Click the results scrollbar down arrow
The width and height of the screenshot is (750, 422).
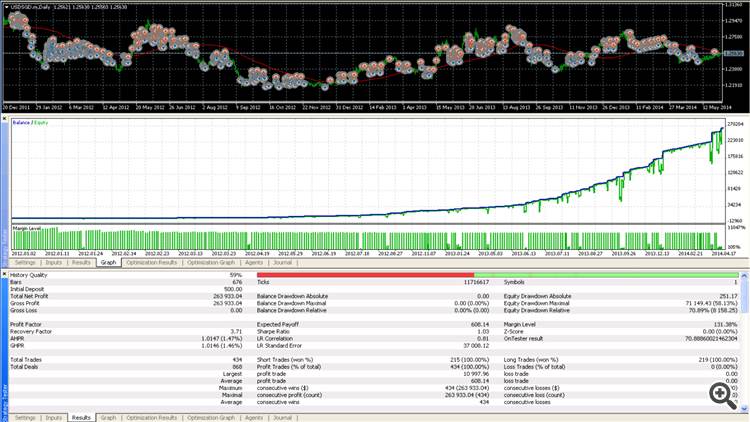(744, 409)
